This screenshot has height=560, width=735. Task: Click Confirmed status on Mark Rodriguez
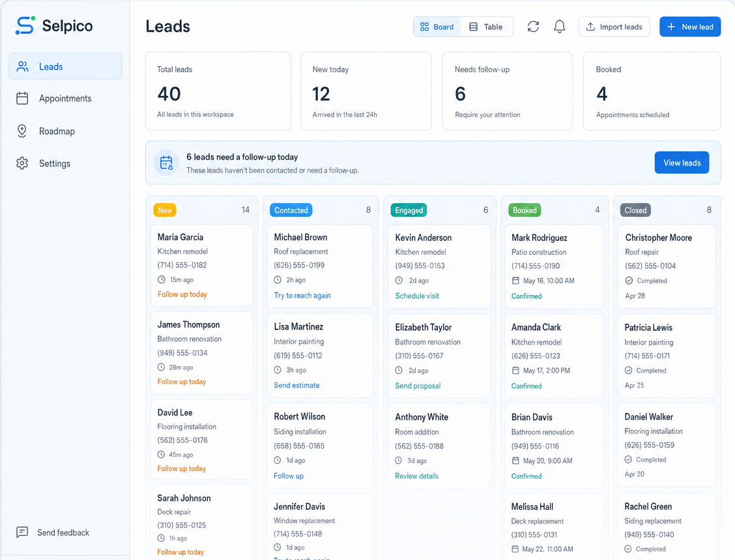526,296
